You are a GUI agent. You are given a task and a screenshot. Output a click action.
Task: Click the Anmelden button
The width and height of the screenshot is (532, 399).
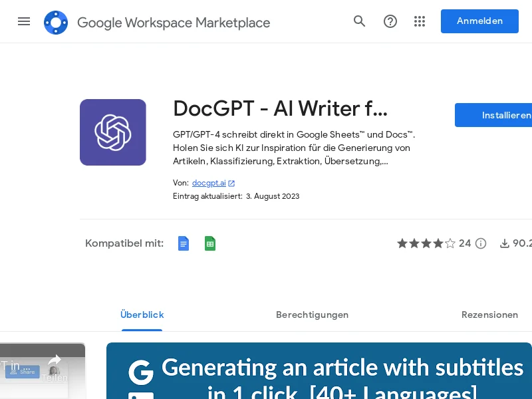(479, 21)
